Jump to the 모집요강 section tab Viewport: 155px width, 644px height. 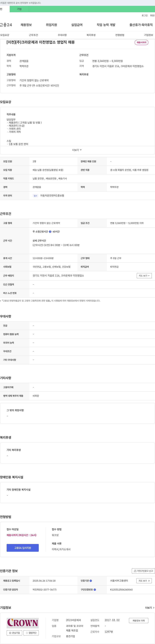click(x=5, y=35)
